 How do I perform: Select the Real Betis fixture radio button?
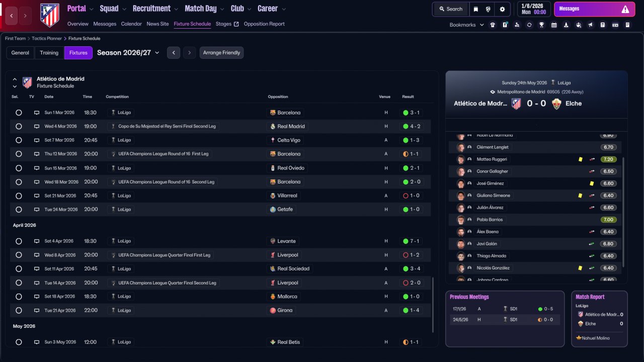(x=19, y=342)
